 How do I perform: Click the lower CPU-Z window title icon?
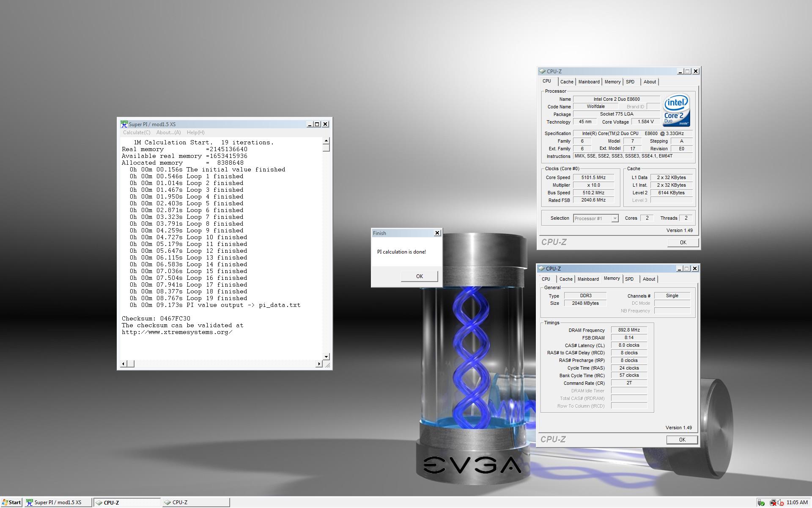coord(541,268)
